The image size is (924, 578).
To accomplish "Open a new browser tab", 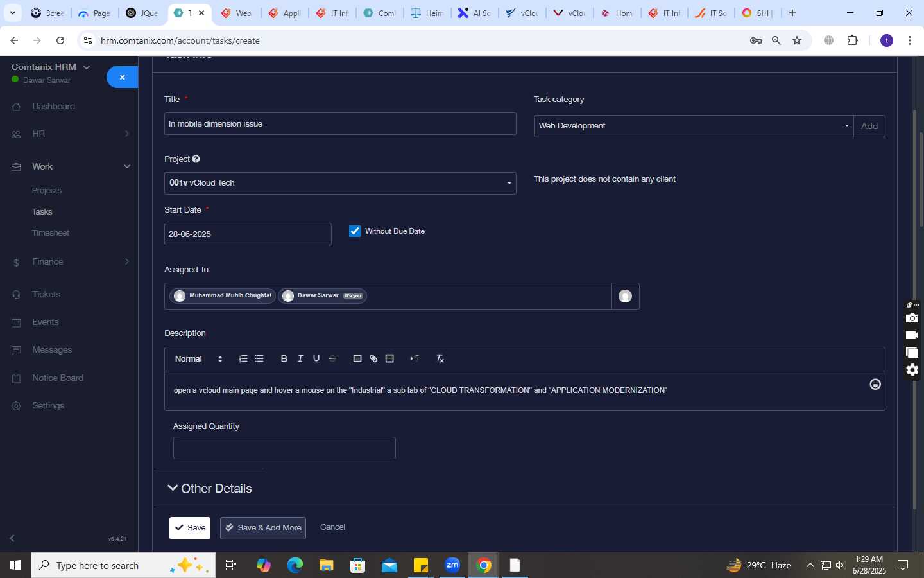I will coord(792,13).
